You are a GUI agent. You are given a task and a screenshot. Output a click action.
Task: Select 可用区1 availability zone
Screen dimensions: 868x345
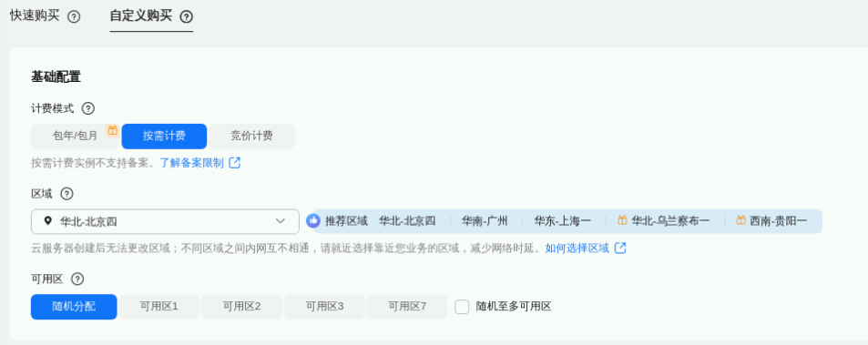tap(158, 307)
